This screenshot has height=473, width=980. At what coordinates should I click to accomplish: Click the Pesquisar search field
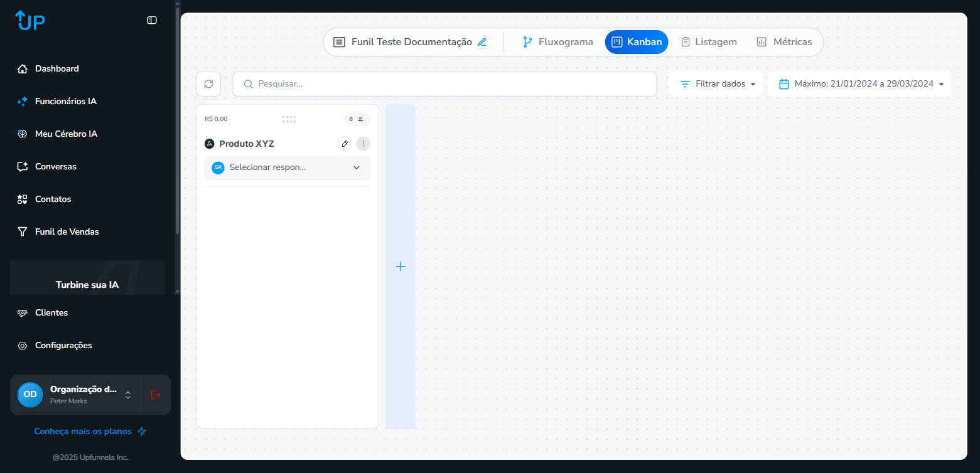[x=444, y=83]
